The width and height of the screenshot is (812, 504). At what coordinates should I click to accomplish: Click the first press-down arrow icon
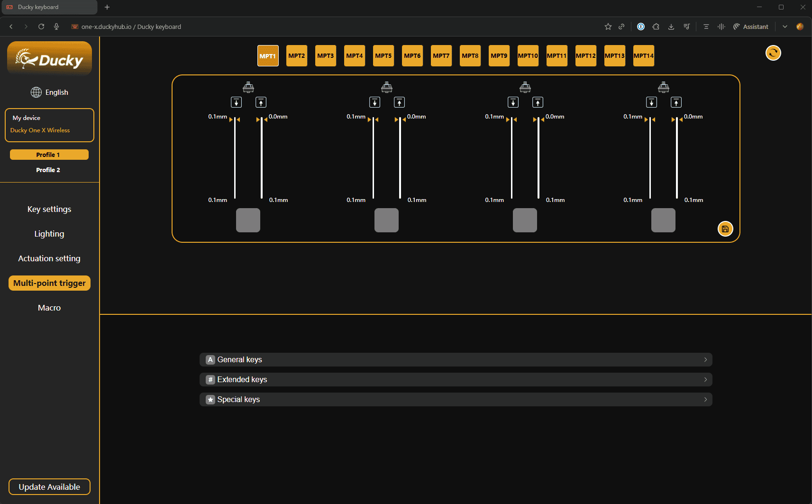236,102
